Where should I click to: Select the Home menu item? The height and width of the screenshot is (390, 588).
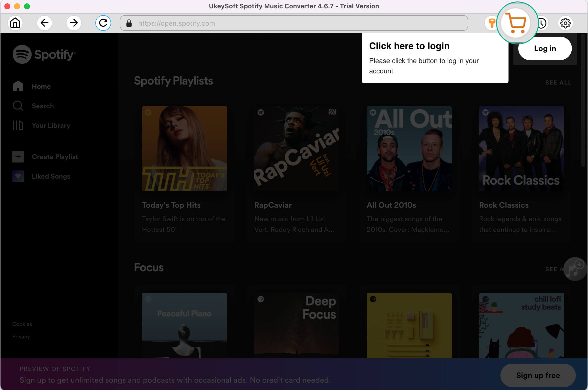pos(41,86)
